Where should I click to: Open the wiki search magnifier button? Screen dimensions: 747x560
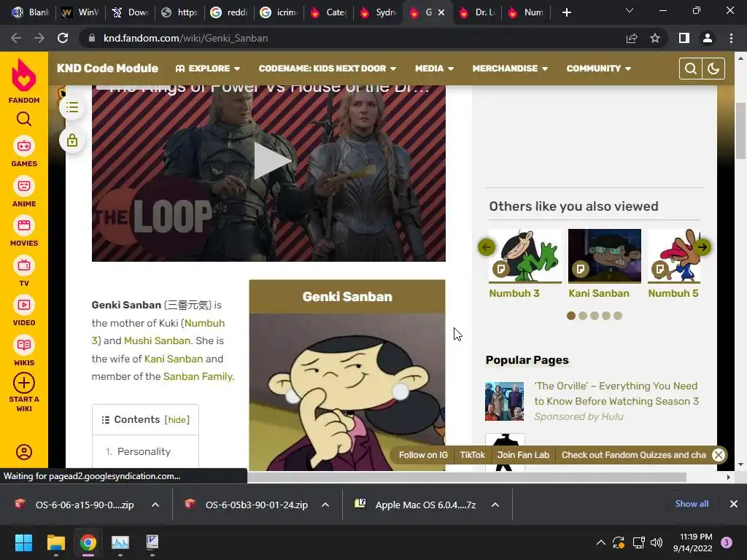pos(691,69)
